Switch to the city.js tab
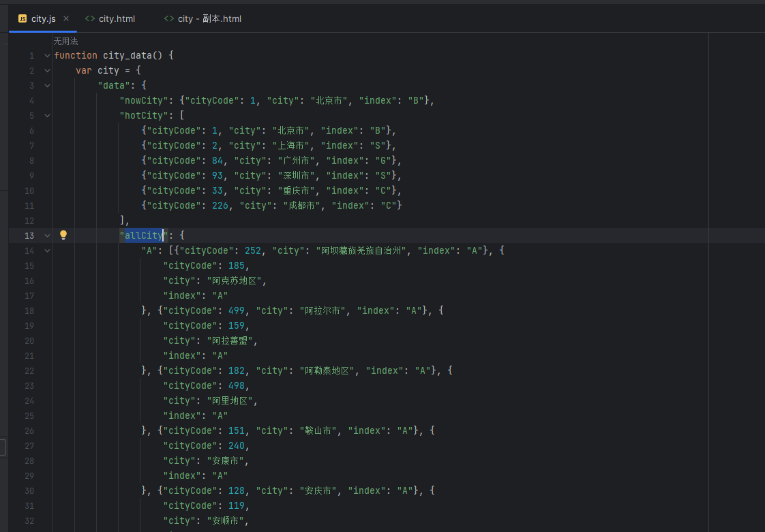 (x=43, y=18)
